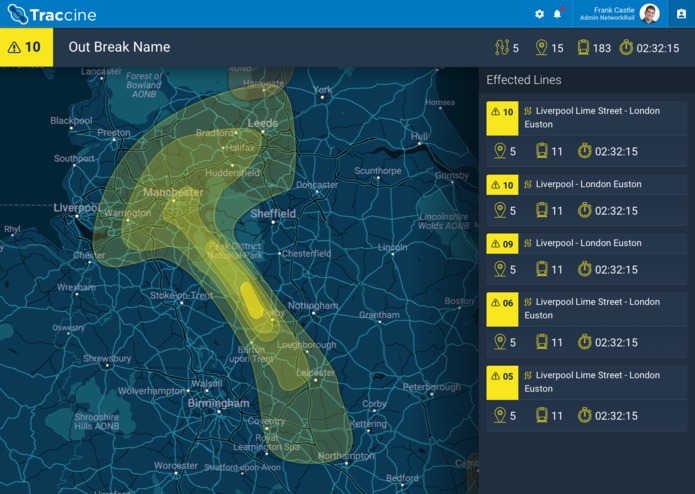Screen dimensions: 695x494
Task: Click the yellow alert level 10 badge in header
Action: pyautogui.click(x=27, y=47)
